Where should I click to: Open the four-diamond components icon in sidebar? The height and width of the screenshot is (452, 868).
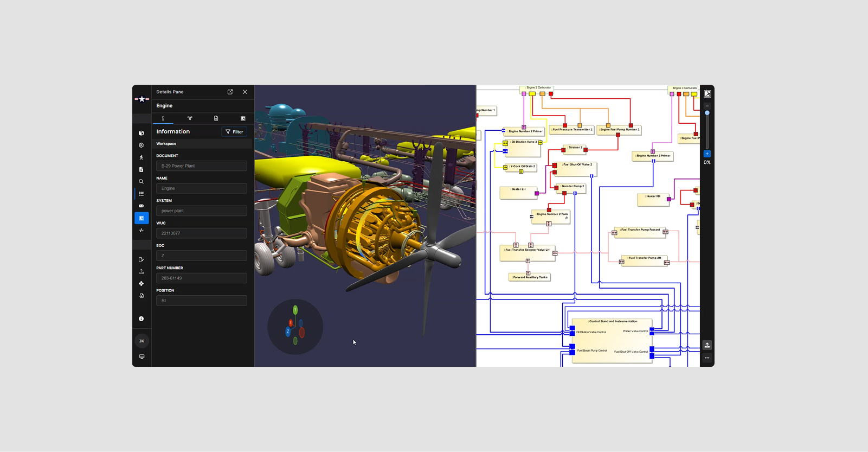[142, 284]
